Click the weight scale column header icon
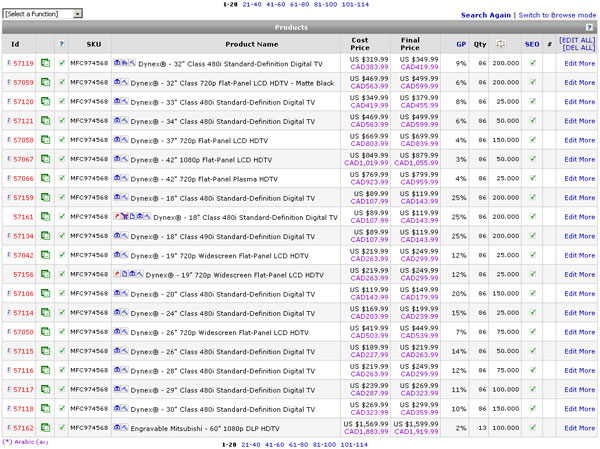 tap(501, 44)
